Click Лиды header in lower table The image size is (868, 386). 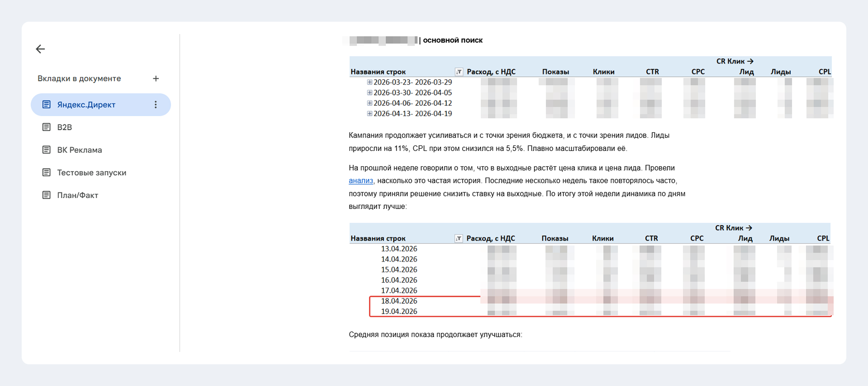[779, 238]
